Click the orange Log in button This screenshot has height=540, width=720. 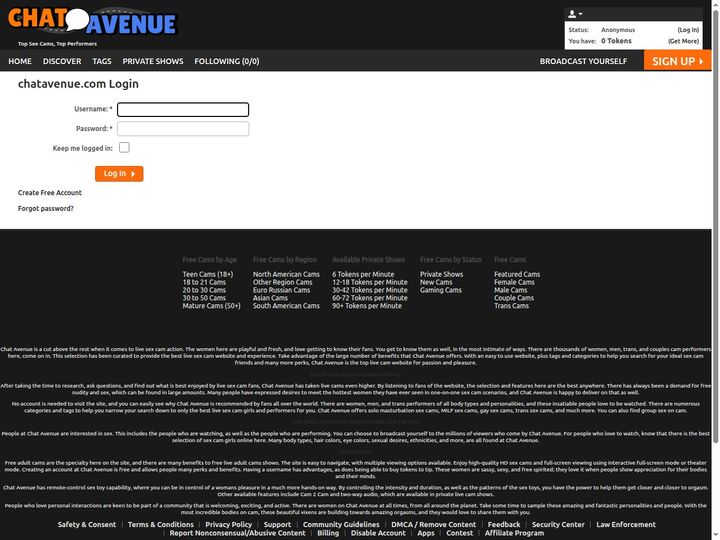119,174
